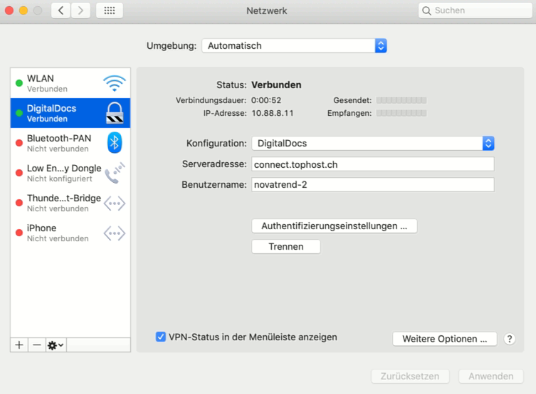Go forward with the right arrow
This screenshot has height=394, width=536.
point(81,11)
